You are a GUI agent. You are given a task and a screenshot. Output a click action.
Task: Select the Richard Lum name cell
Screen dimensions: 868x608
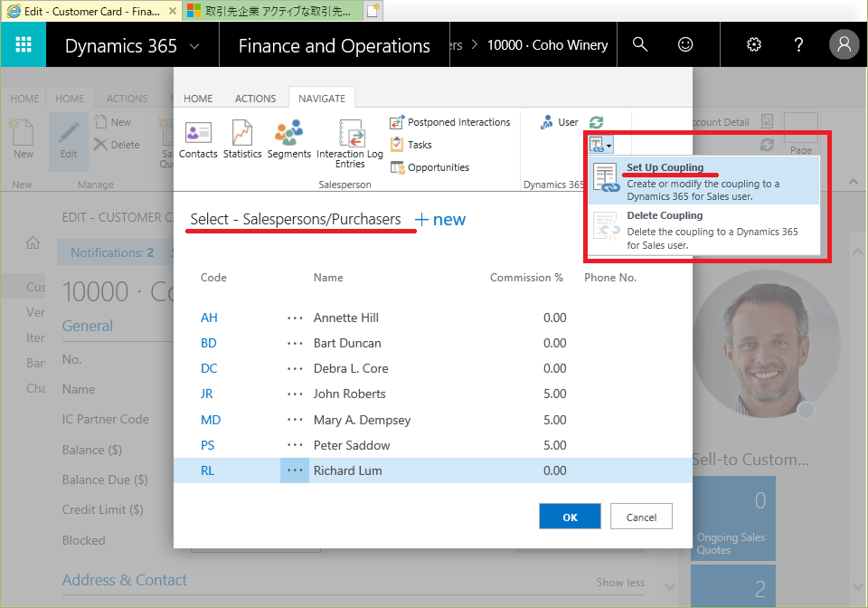pos(347,470)
